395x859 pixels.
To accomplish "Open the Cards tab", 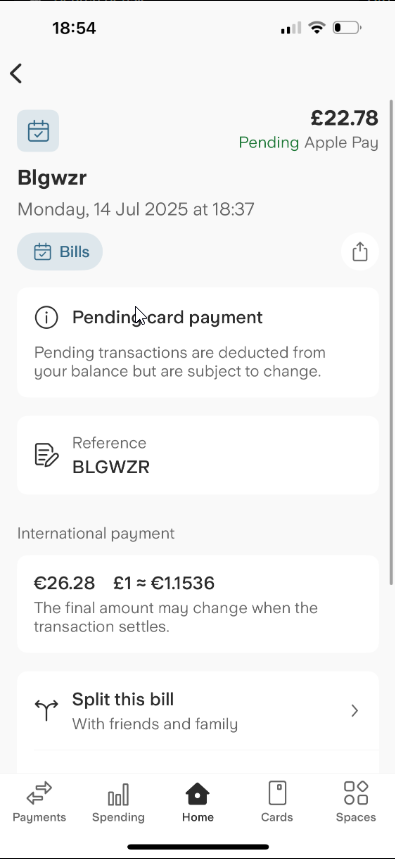I will tap(277, 802).
